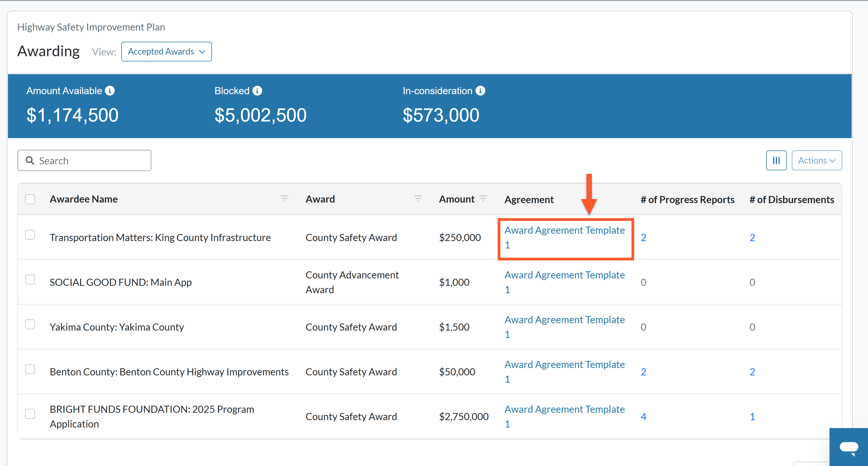Viewport: 868px width, 466px height.
Task: Toggle the select-all header checkbox
Action: (x=30, y=199)
